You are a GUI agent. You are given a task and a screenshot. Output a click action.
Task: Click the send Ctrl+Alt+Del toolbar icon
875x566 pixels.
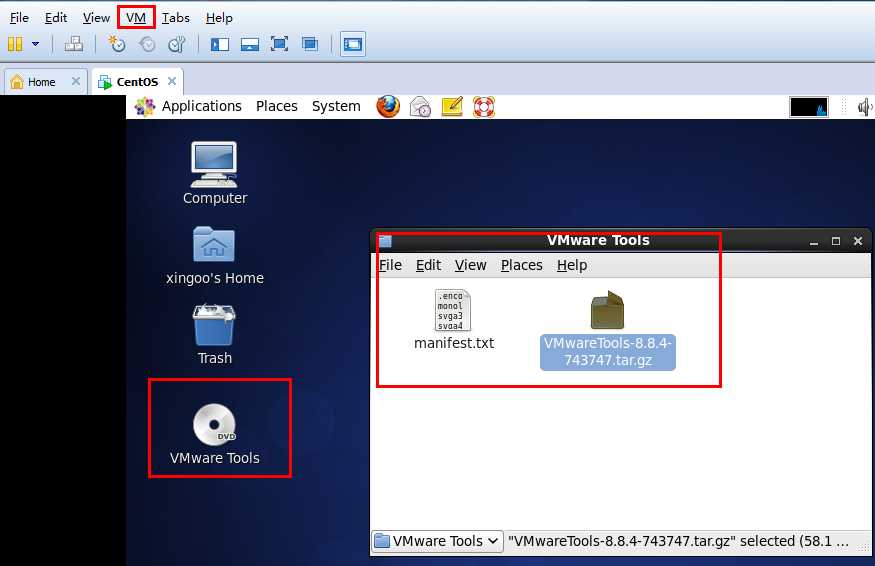tap(74, 44)
